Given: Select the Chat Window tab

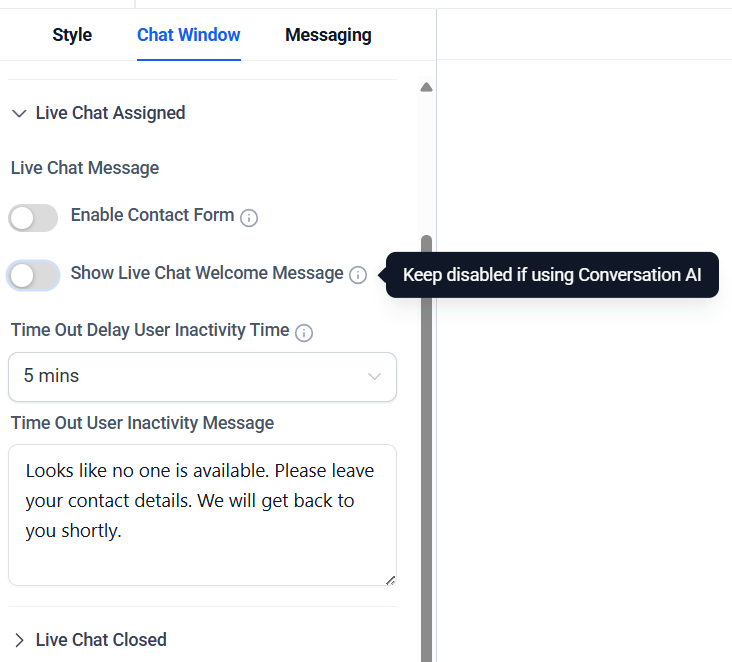Looking at the screenshot, I should point(189,35).
